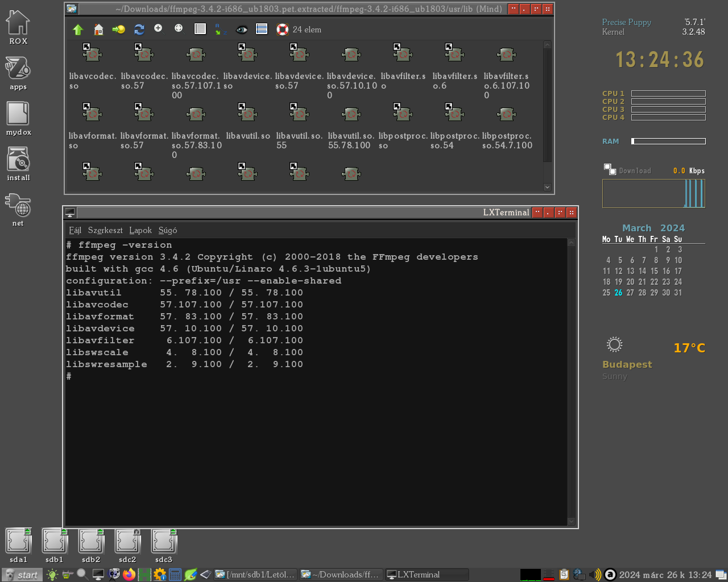Screen dimensions: 728x582
Task: Click ROX filer scrollbar down arrow
Action: click(547, 187)
